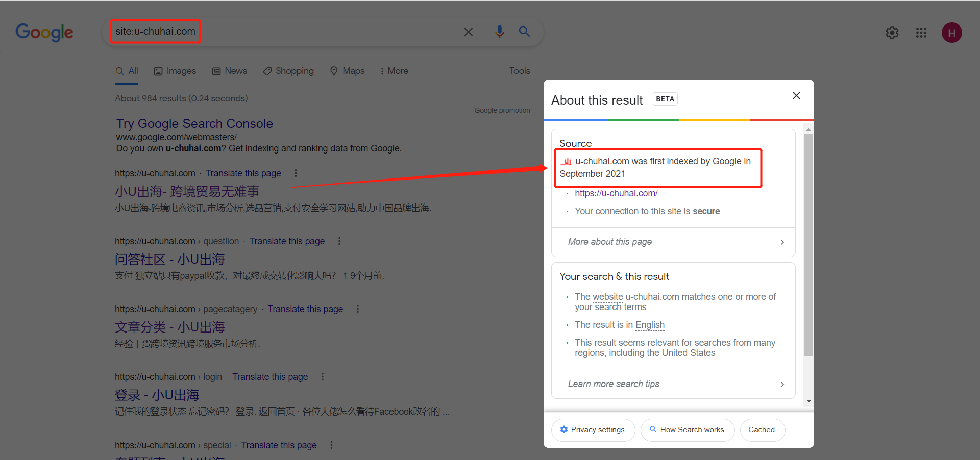Click the blue search magnifier icon
The width and height of the screenshot is (980, 460).
tap(524, 32)
